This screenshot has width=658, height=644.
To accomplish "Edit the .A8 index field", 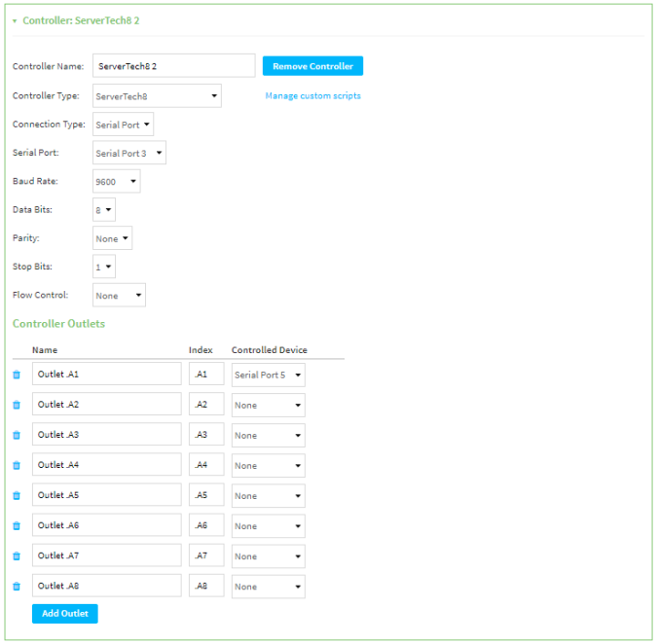I will [206, 586].
